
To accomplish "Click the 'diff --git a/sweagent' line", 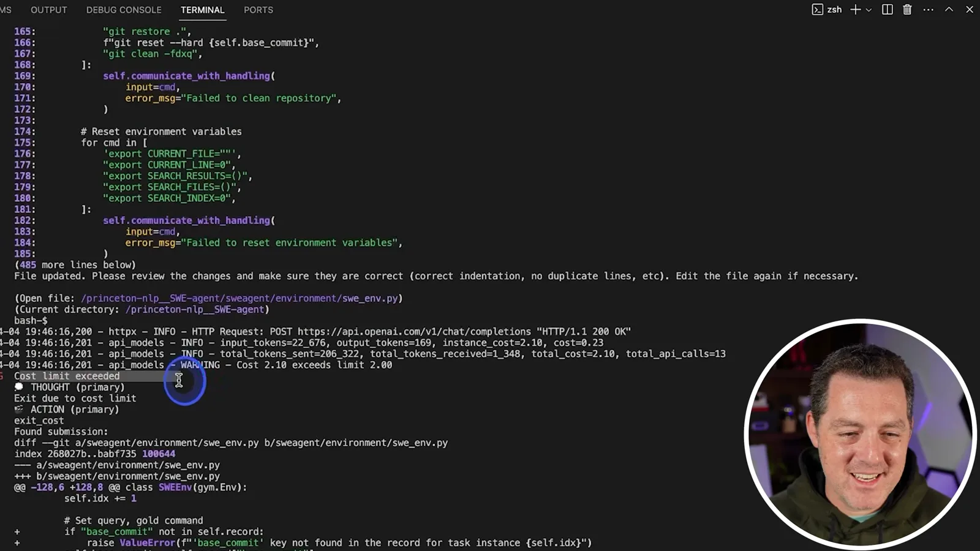I will [231, 443].
